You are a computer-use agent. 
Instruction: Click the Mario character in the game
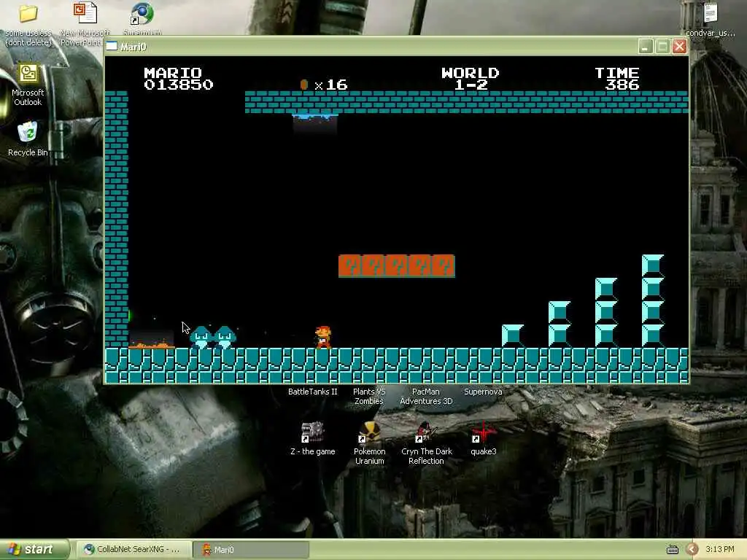click(323, 337)
